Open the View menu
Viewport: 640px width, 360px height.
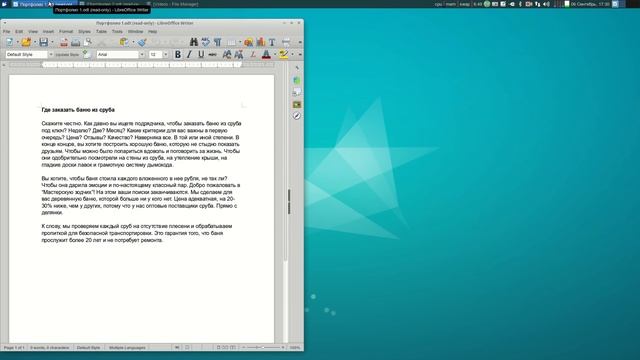[33, 31]
